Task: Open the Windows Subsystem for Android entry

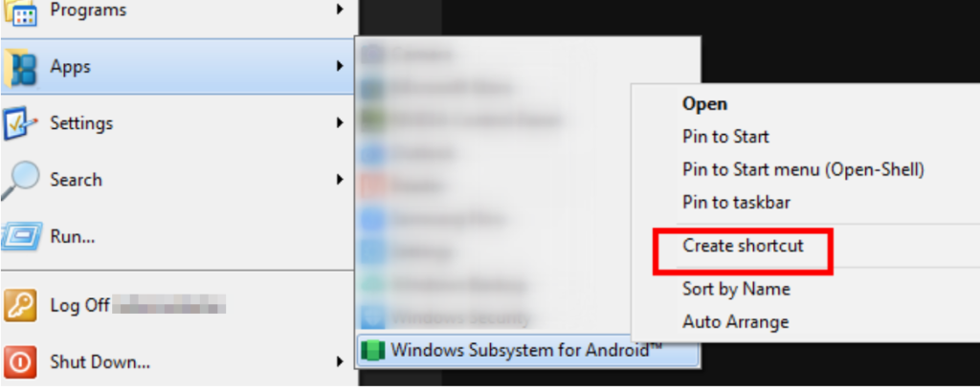Action: click(528, 351)
